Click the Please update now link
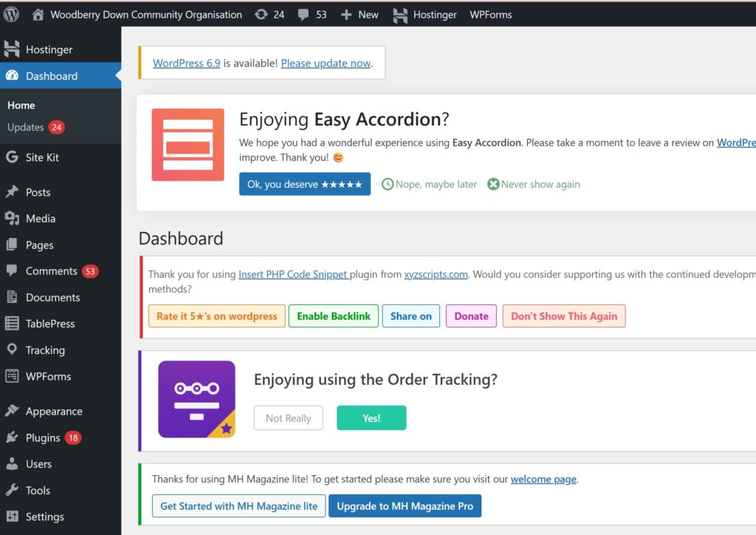The image size is (756, 535). coord(326,64)
